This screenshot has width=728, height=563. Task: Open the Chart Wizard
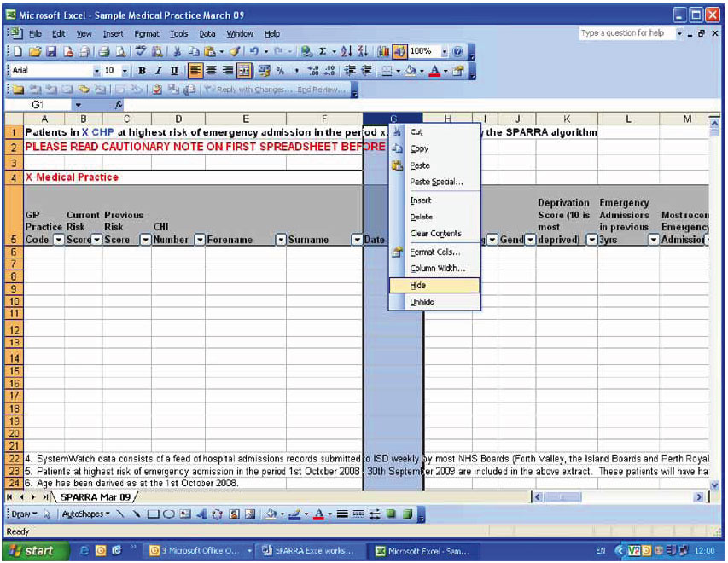pyautogui.click(x=383, y=51)
